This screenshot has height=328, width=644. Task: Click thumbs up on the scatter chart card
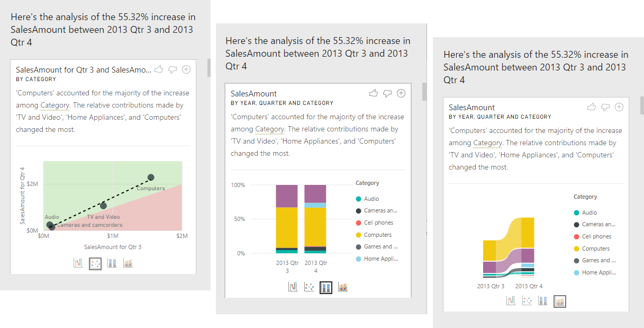[158, 69]
